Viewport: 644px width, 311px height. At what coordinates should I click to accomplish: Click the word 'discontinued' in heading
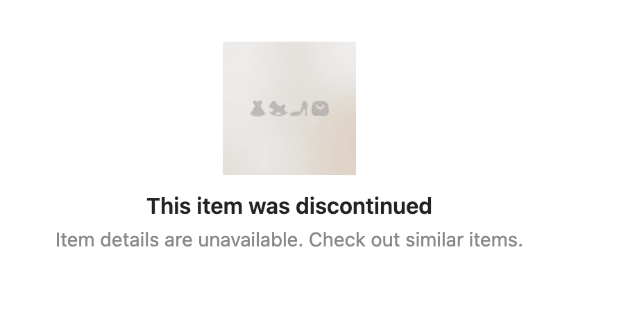point(364,205)
